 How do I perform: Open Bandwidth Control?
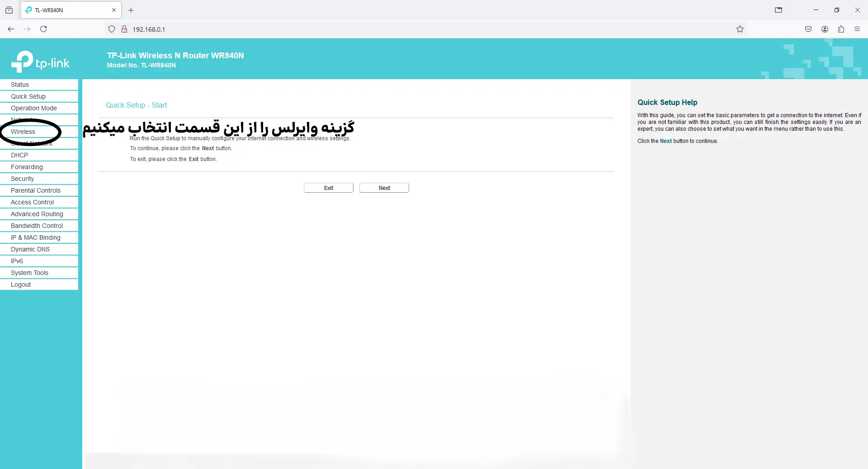[x=39, y=226]
